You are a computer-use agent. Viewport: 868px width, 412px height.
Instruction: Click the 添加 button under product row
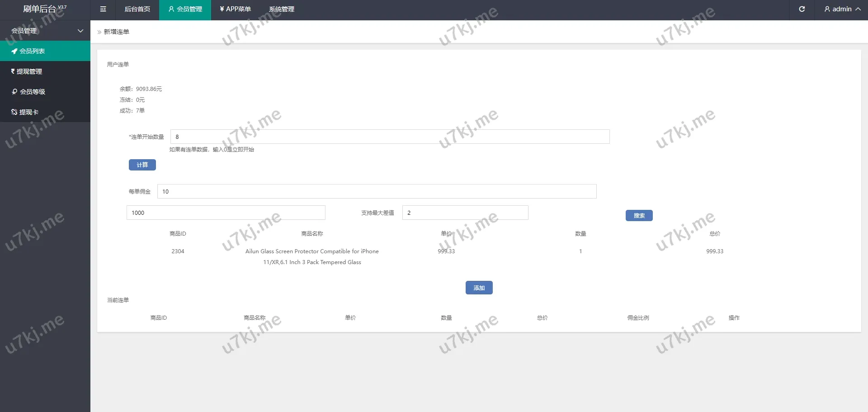479,288
